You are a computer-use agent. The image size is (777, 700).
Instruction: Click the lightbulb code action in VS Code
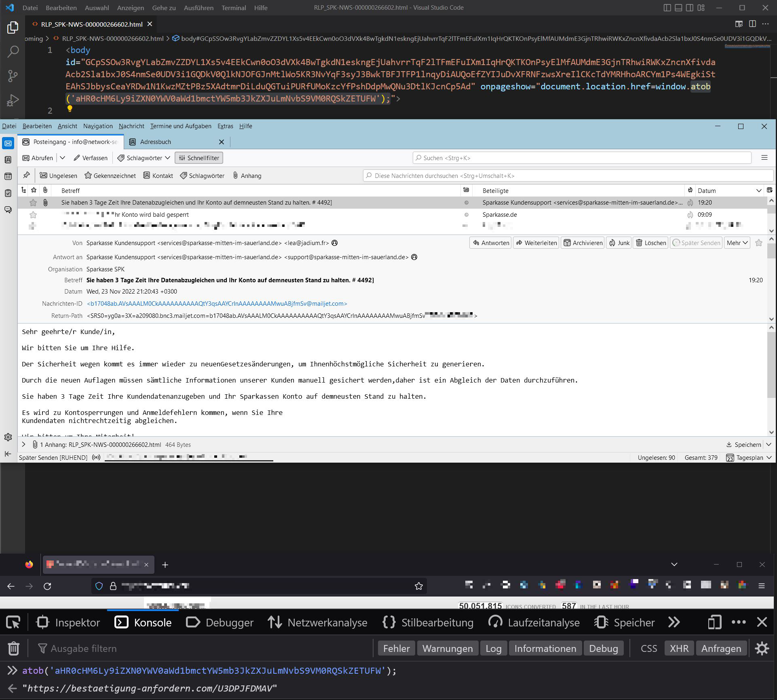(70, 108)
